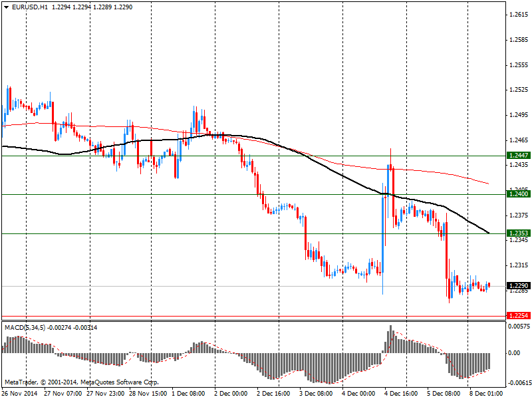Click the 1.2315 price scale value

pyautogui.click(x=519, y=265)
